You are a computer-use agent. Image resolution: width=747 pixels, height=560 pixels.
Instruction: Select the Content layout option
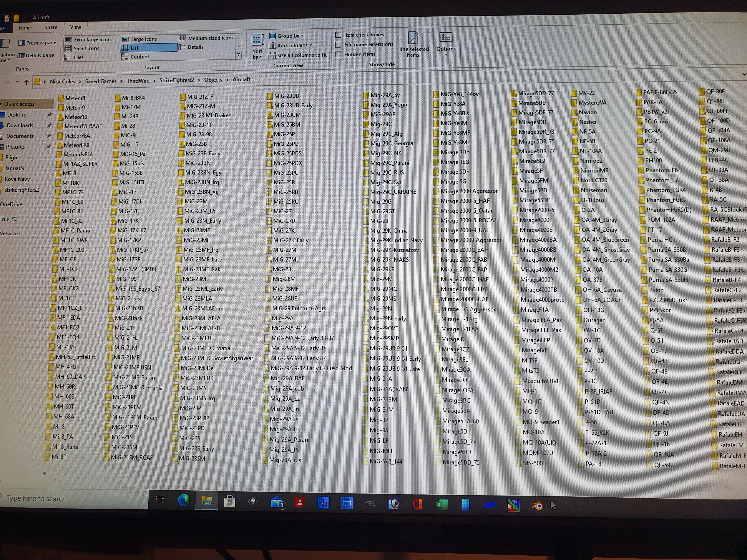135,57
